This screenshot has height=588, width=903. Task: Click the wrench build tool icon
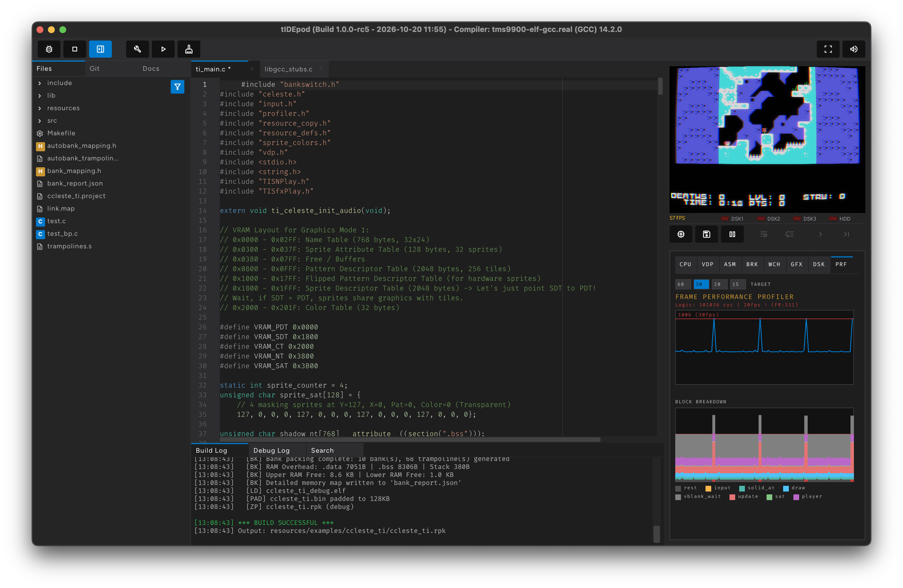click(x=137, y=49)
